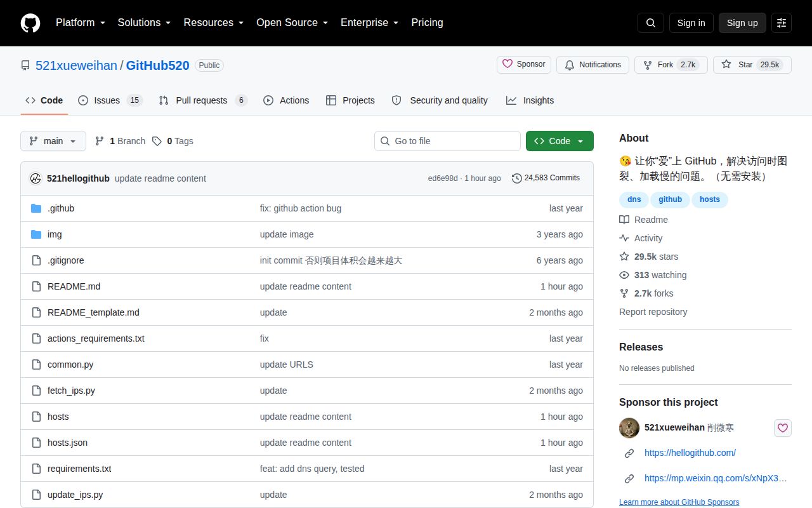
Task: Open commit ed6e98d link
Action: tap(443, 178)
